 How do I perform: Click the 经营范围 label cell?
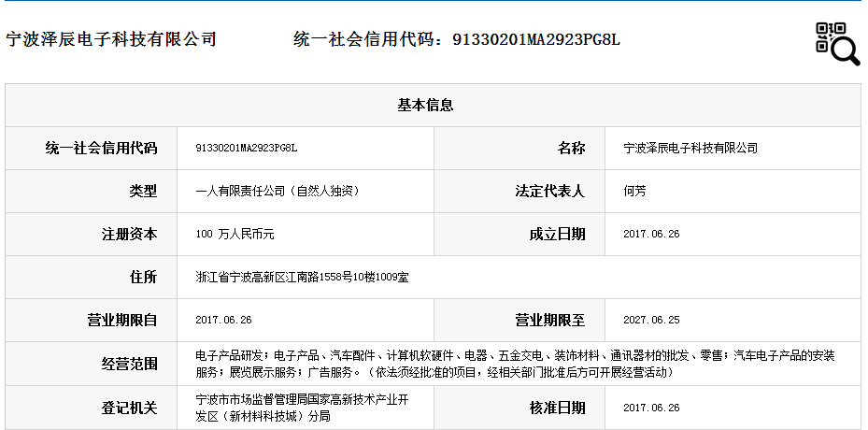coord(92,364)
